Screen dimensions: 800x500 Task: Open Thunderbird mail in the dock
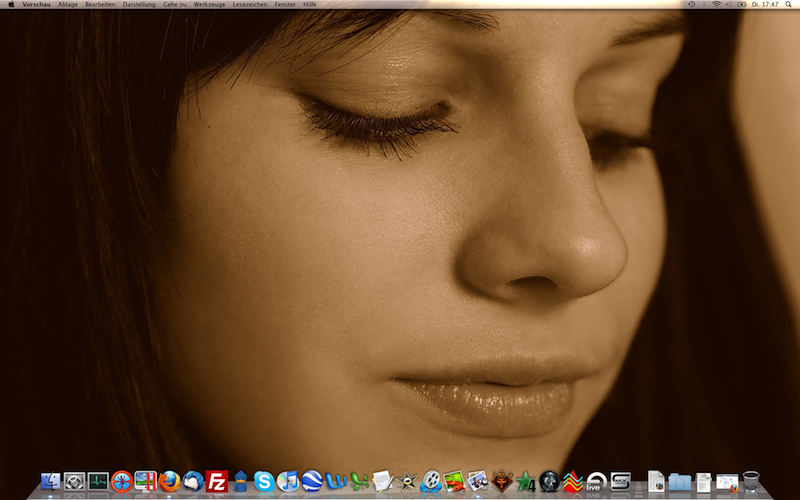[x=192, y=481]
